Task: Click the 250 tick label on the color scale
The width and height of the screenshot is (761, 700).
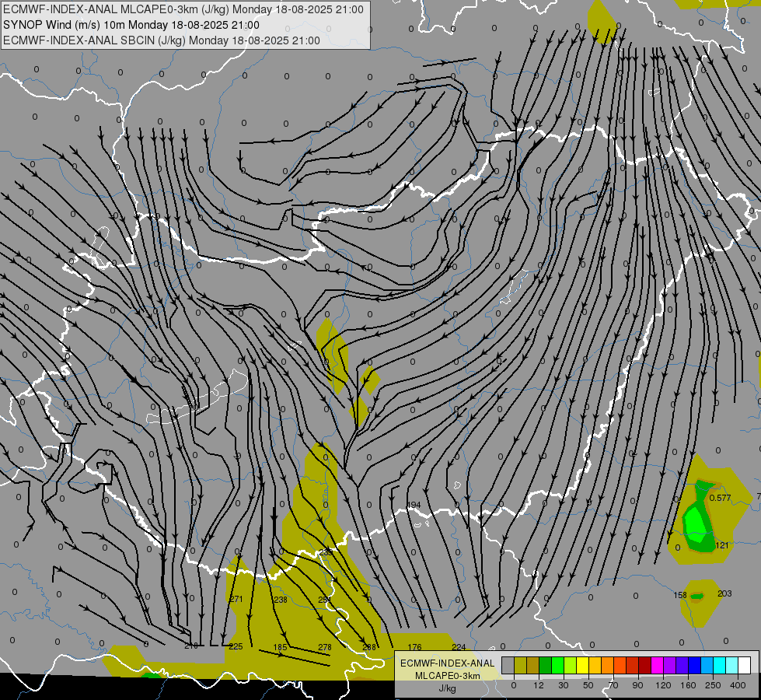Action: pyautogui.click(x=713, y=685)
